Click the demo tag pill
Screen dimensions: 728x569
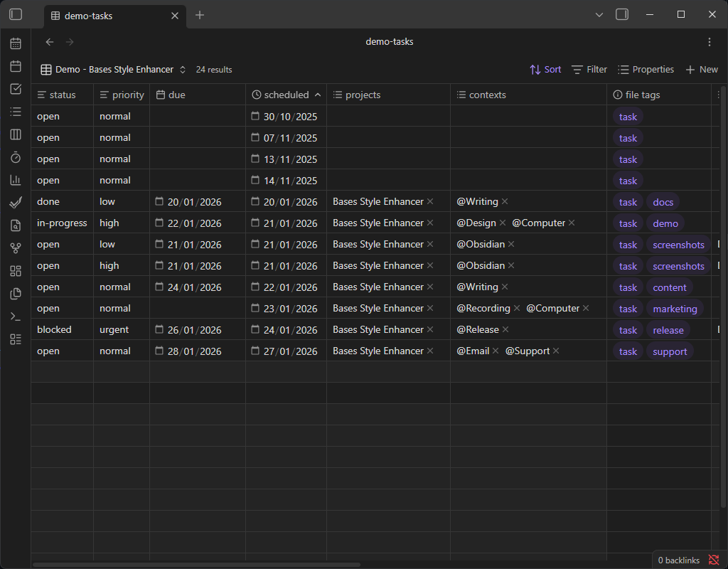[665, 223]
